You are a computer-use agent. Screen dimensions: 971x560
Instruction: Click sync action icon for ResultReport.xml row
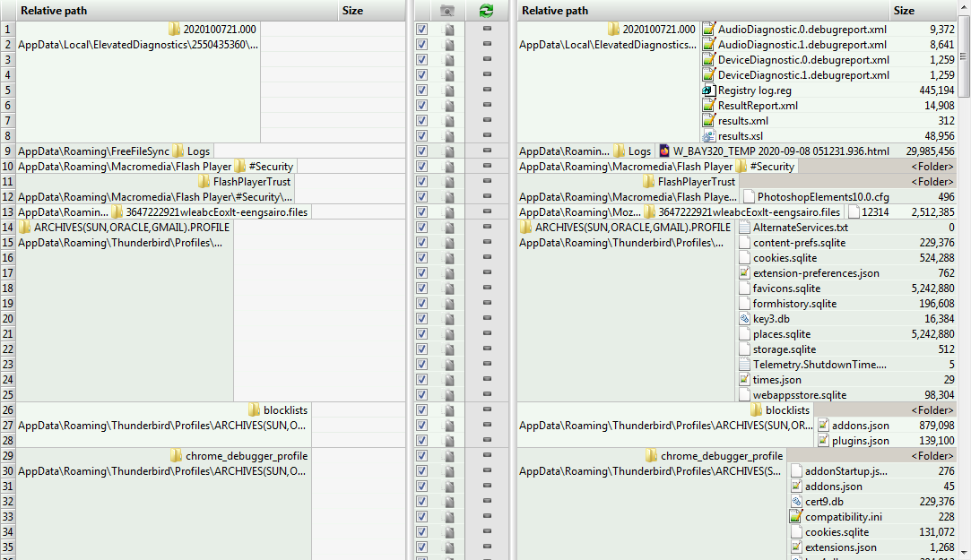pos(487,105)
